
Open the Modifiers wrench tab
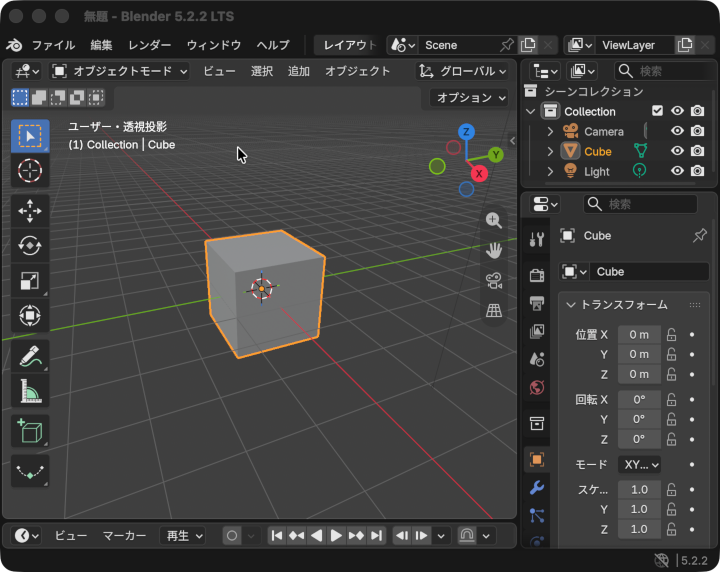coord(536,488)
